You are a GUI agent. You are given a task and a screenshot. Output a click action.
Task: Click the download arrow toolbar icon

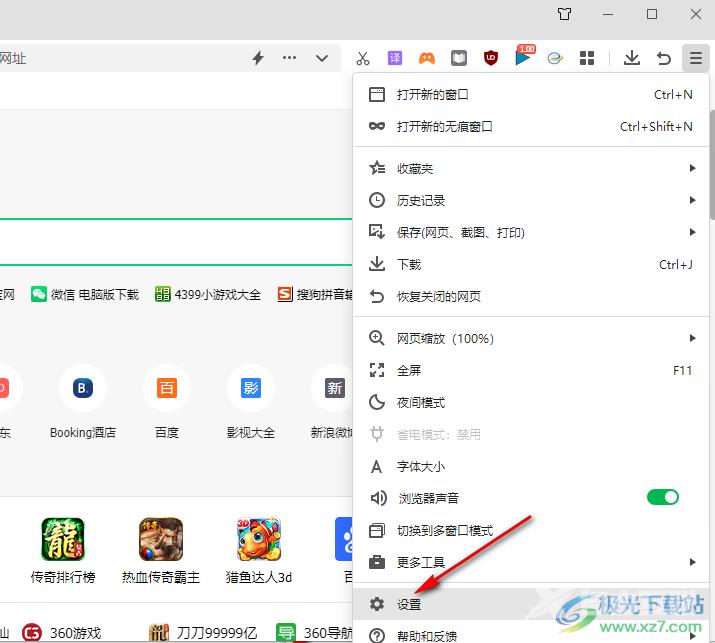[632, 58]
